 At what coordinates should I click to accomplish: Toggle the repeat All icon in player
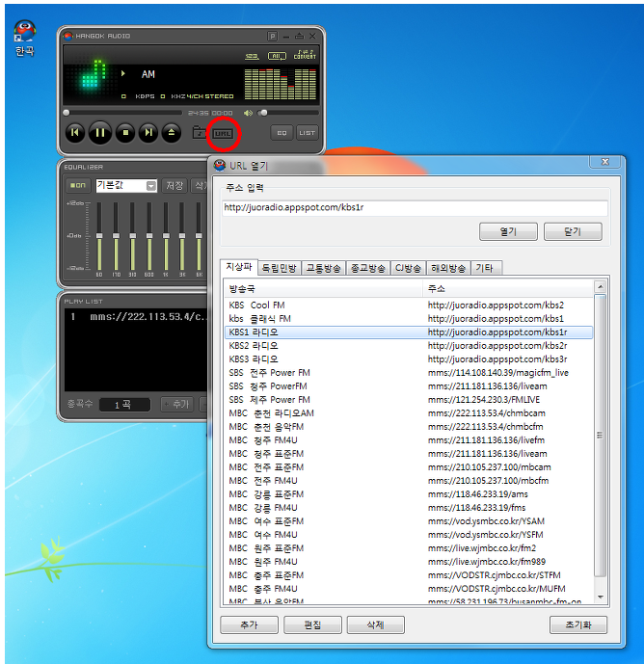click(x=277, y=56)
